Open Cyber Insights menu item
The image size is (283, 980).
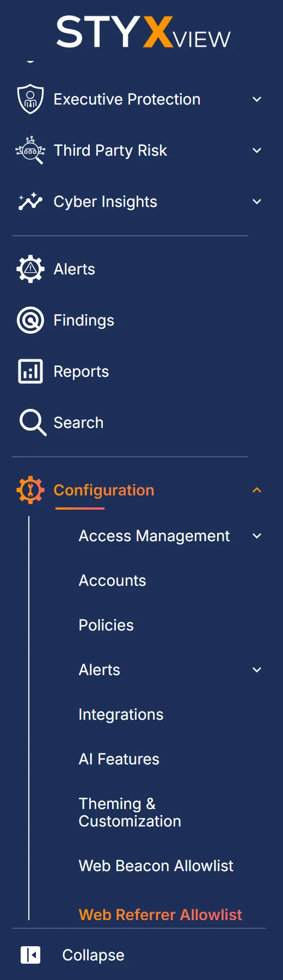[x=105, y=201]
